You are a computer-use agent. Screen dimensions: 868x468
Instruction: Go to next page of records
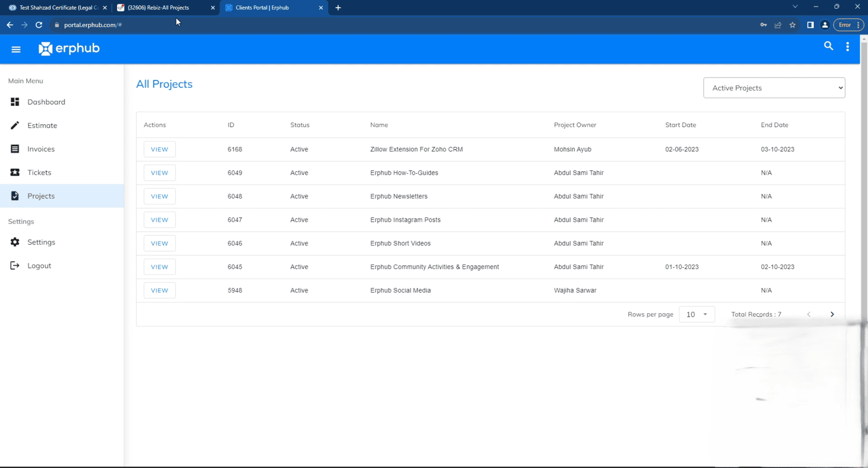click(x=832, y=315)
